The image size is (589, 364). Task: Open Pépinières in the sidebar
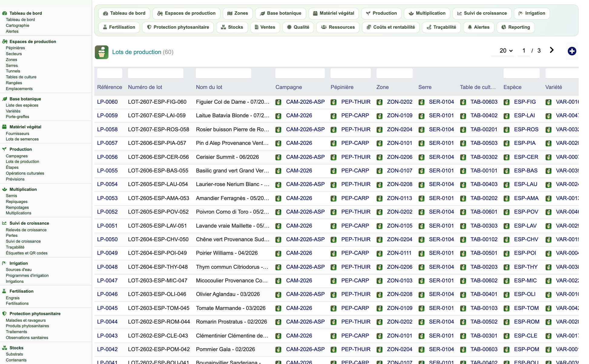(15, 48)
